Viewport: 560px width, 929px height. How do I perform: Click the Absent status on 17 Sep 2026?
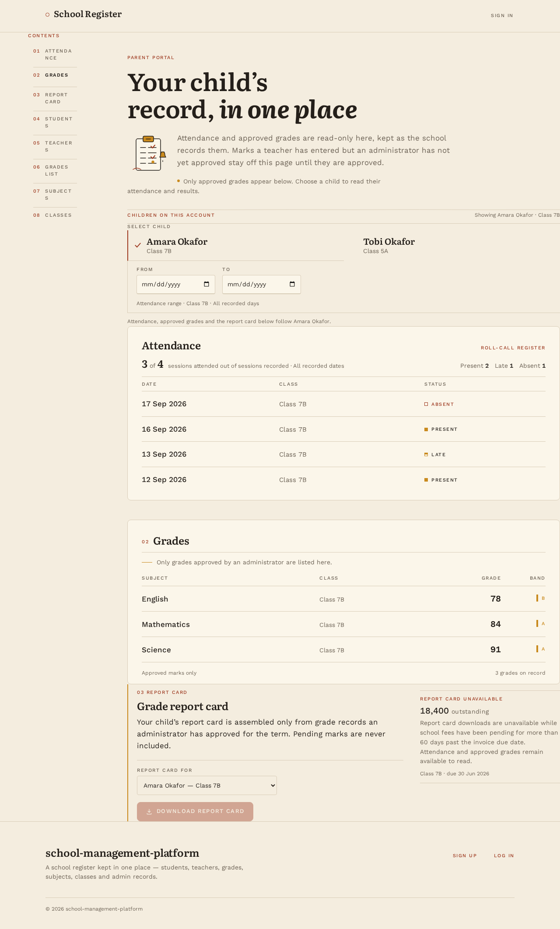[439, 404]
